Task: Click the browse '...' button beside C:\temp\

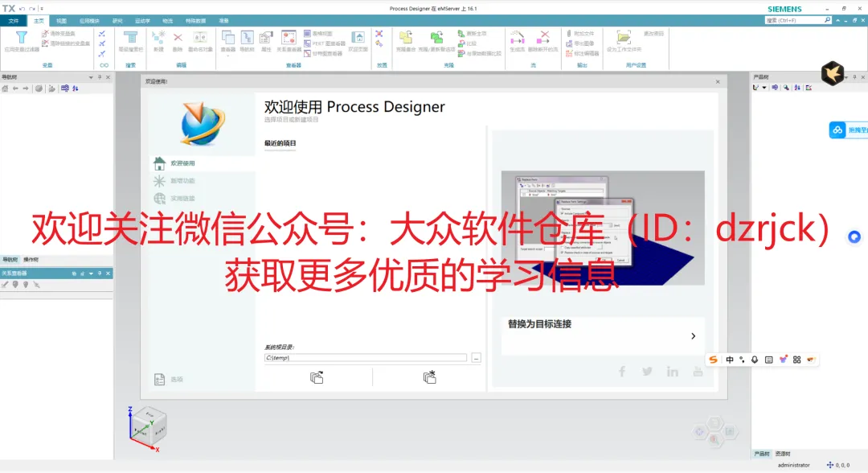Action: click(x=476, y=358)
